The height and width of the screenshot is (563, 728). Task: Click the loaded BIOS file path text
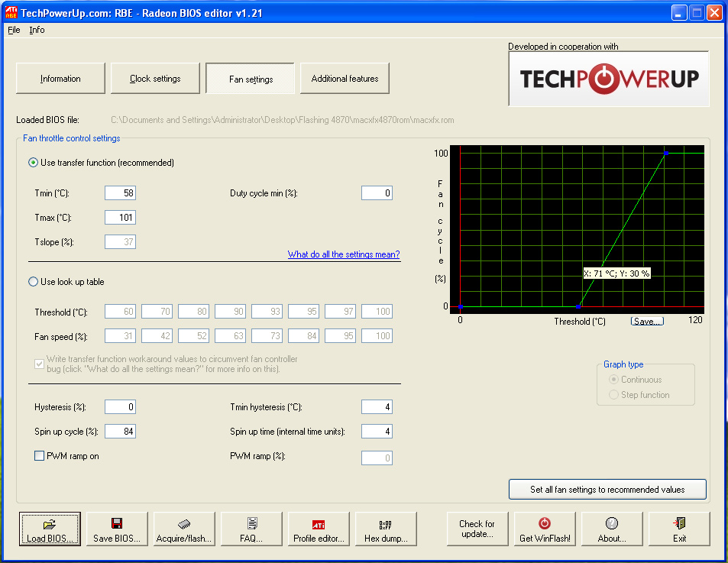pyautogui.click(x=283, y=120)
